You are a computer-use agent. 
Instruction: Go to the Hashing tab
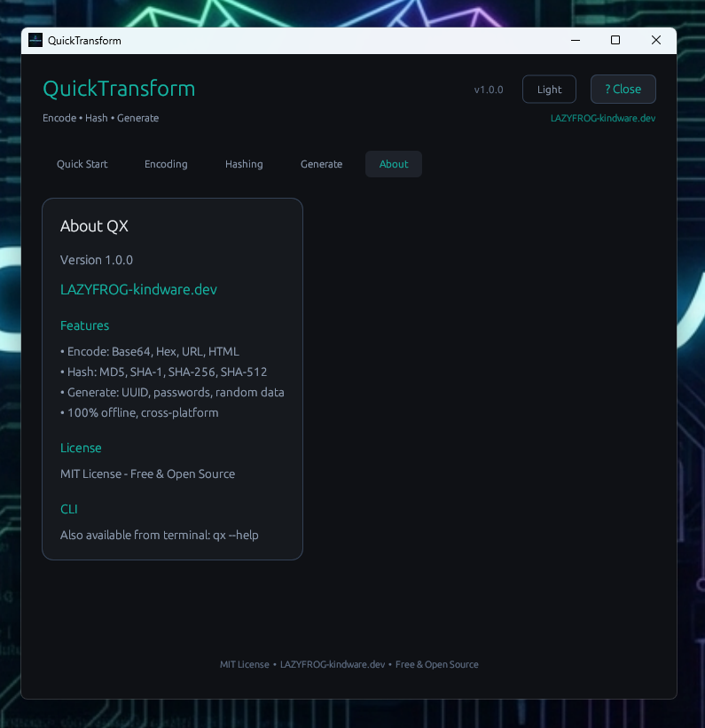pos(244,164)
